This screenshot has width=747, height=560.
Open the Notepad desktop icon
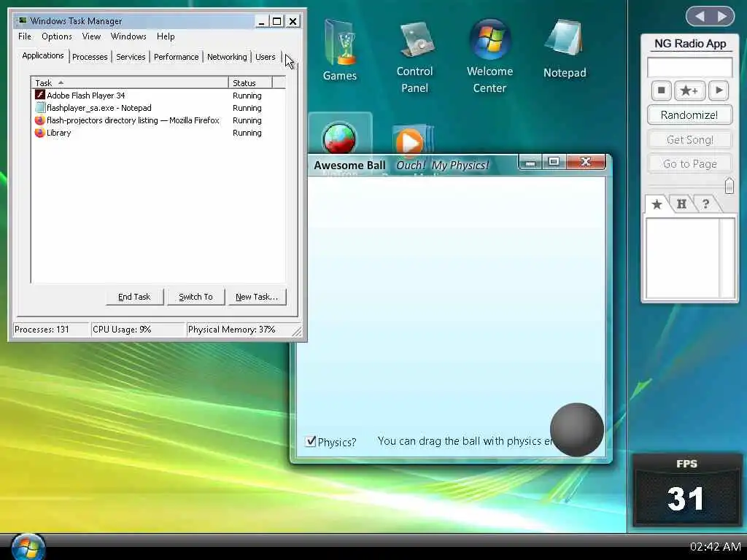565,49
